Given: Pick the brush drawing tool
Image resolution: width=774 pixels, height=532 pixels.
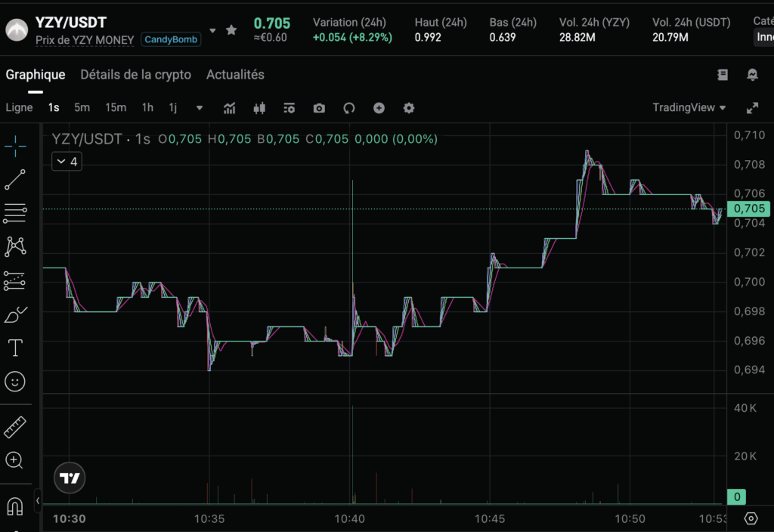Looking at the screenshot, I should pyautogui.click(x=16, y=314).
